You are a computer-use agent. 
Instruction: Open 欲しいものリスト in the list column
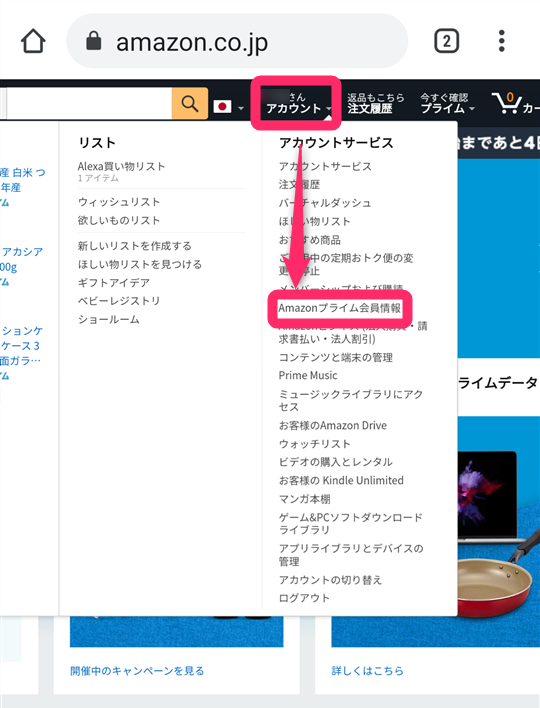pyautogui.click(x=119, y=220)
